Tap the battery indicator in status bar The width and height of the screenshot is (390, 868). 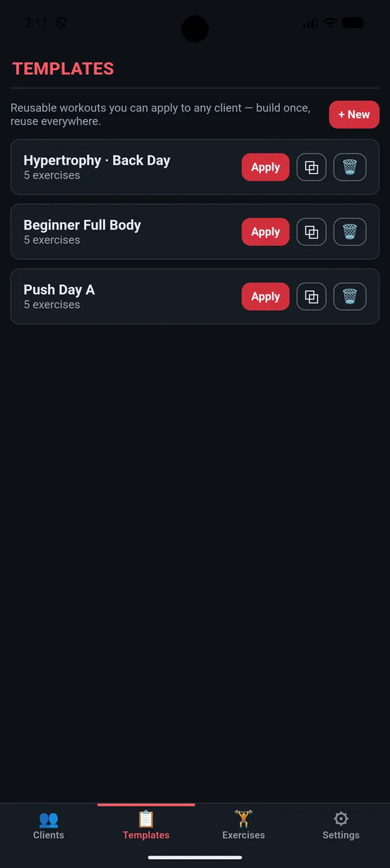click(x=354, y=23)
